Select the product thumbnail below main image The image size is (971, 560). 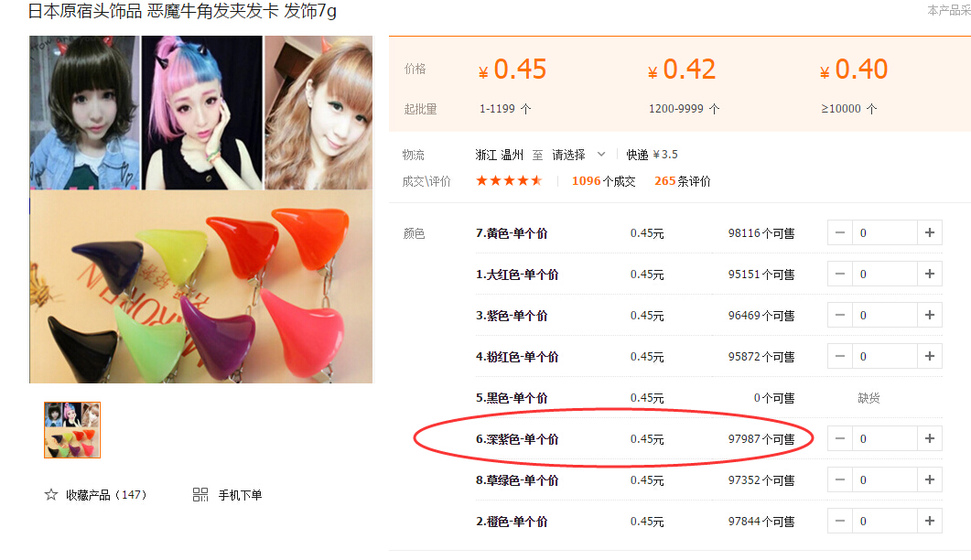click(72, 430)
